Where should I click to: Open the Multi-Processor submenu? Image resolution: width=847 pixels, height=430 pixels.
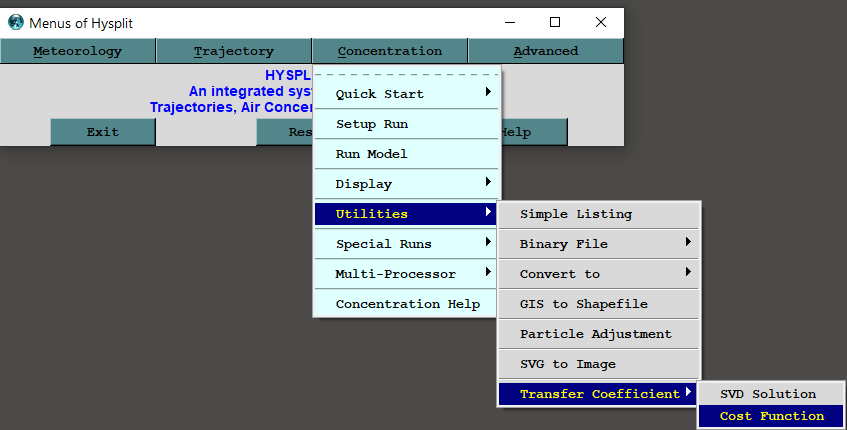[x=406, y=274]
